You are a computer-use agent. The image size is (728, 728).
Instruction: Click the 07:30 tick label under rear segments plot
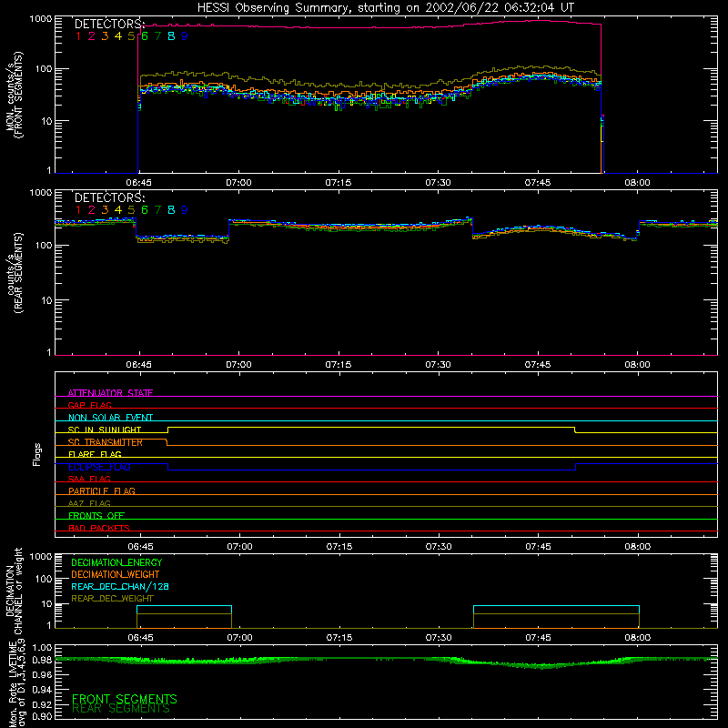(438, 365)
